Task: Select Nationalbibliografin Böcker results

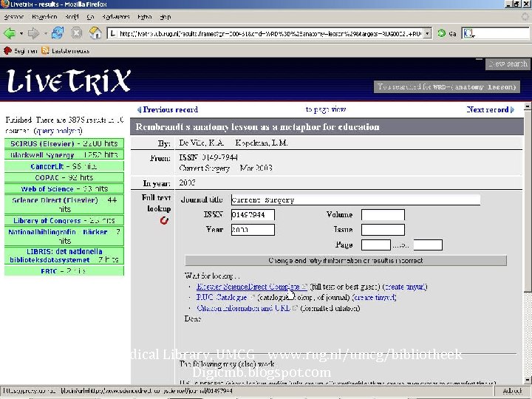Action: [64, 236]
